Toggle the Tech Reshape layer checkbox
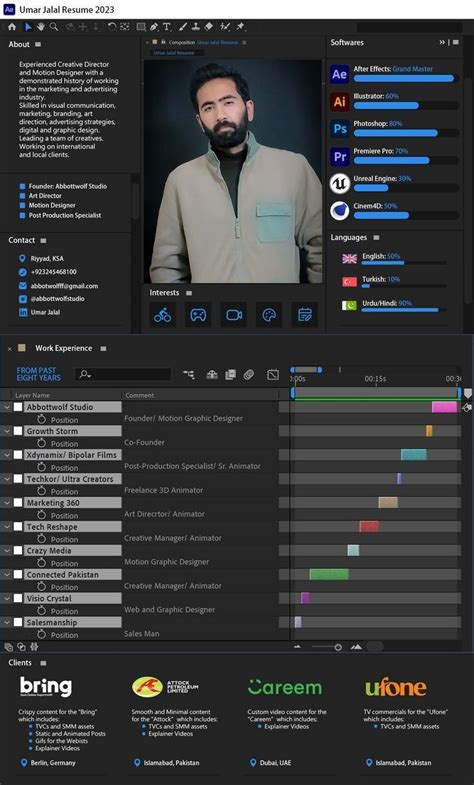The height and width of the screenshot is (785, 474). 18,526
